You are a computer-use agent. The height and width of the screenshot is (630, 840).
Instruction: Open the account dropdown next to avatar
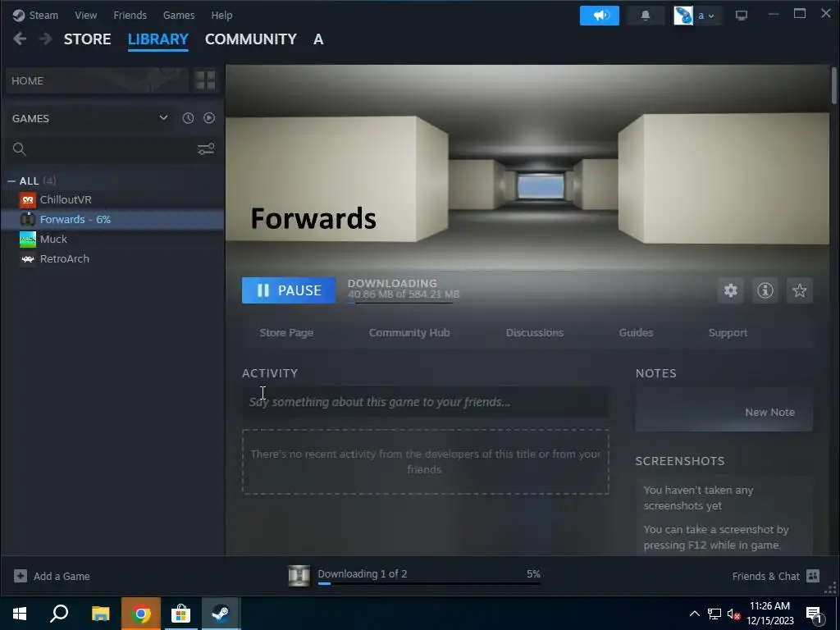click(706, 16)
